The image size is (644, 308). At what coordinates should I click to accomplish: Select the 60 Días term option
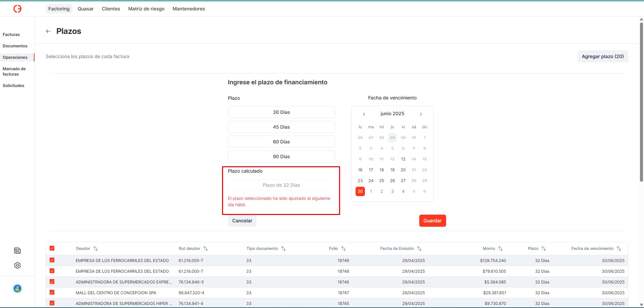[281, 142]
